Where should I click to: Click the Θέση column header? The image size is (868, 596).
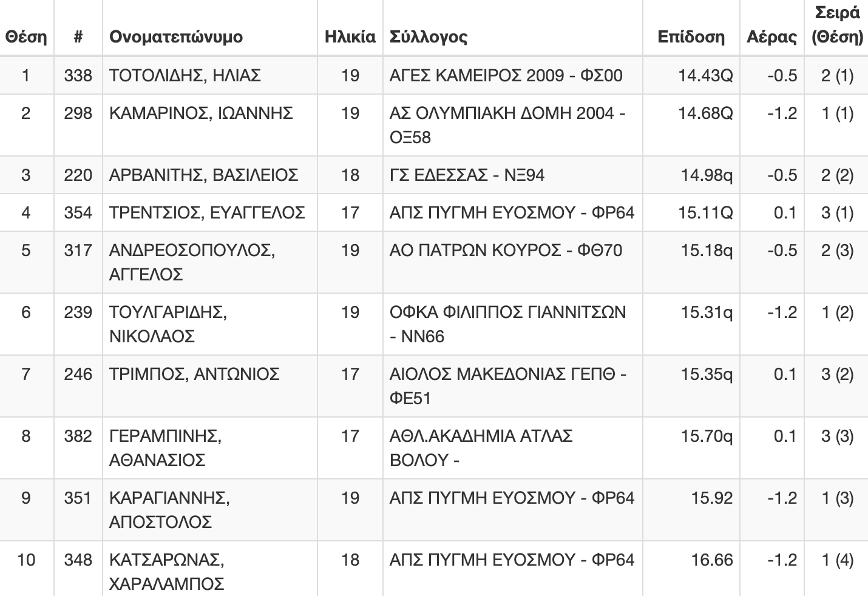point(26,37)
